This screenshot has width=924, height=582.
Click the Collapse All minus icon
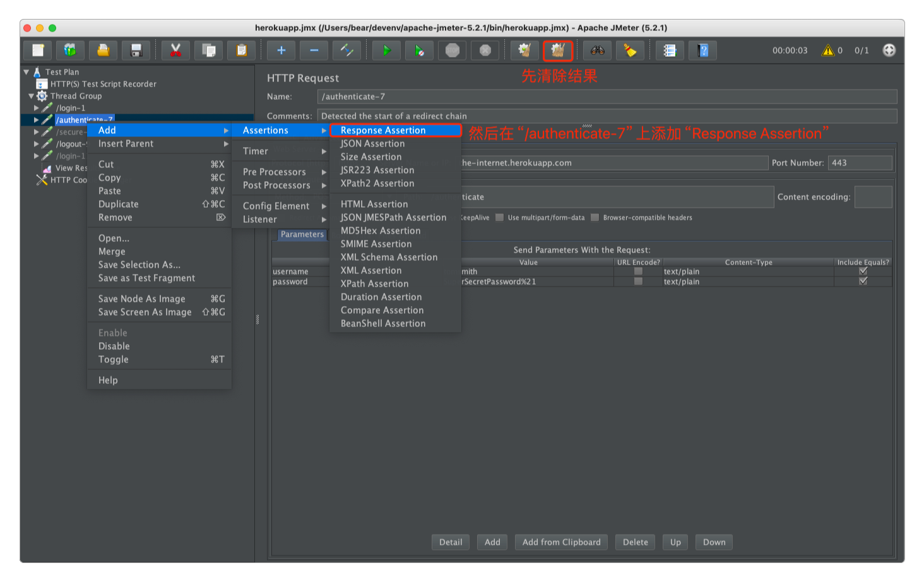[314, 50]
